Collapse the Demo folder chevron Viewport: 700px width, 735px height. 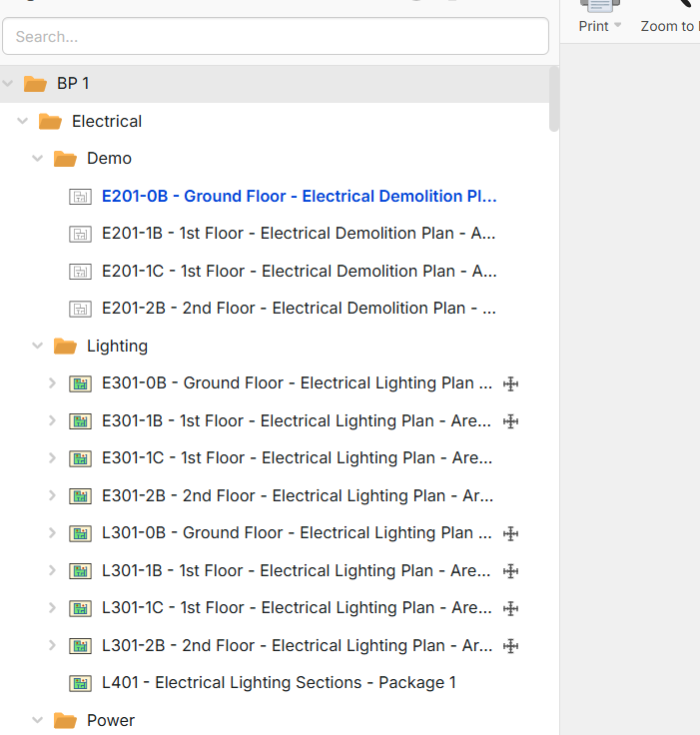pos(38,159)
